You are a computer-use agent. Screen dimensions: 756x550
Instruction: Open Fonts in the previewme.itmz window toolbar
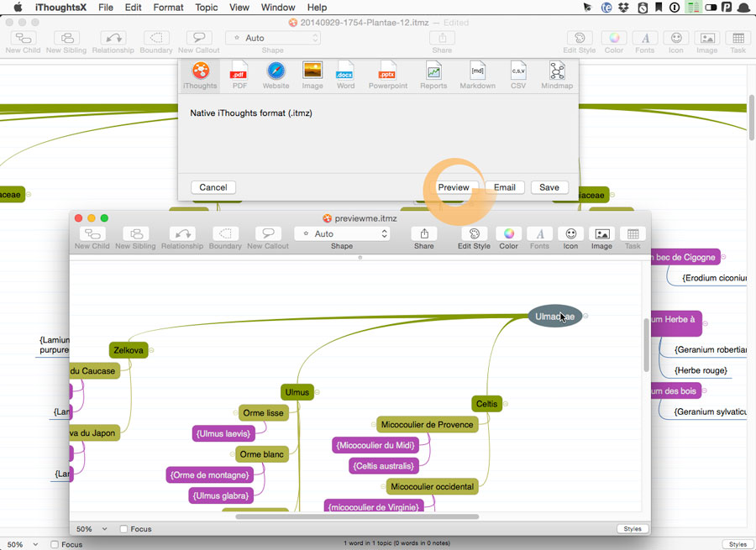[539, 238]
